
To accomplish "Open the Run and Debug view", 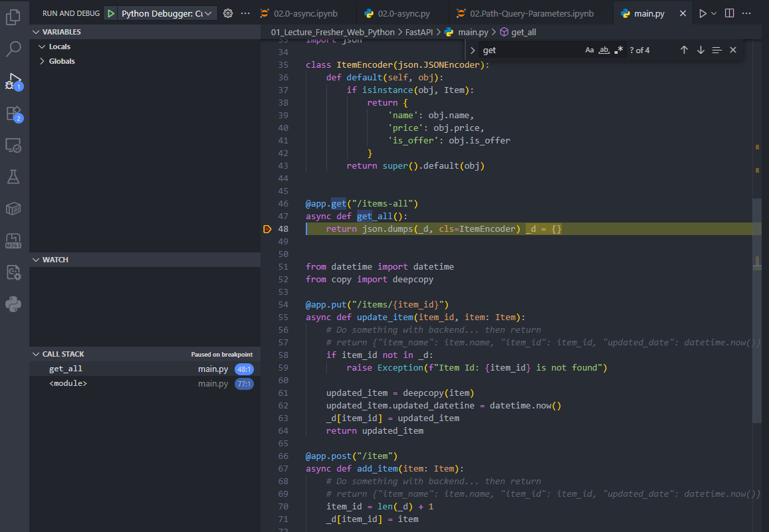I will (x=13, y=81).
